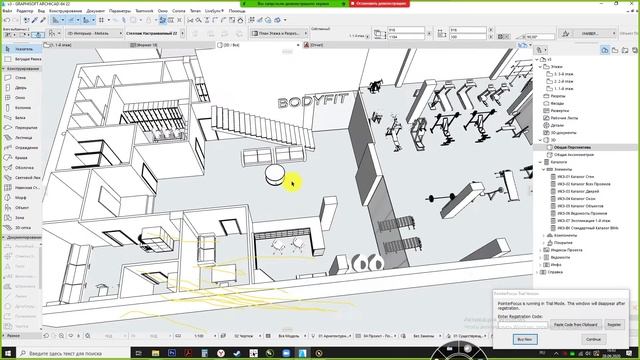Select the 3D-сетка (Mesh) tool
The image size is (640, 360).
point(22,227)
